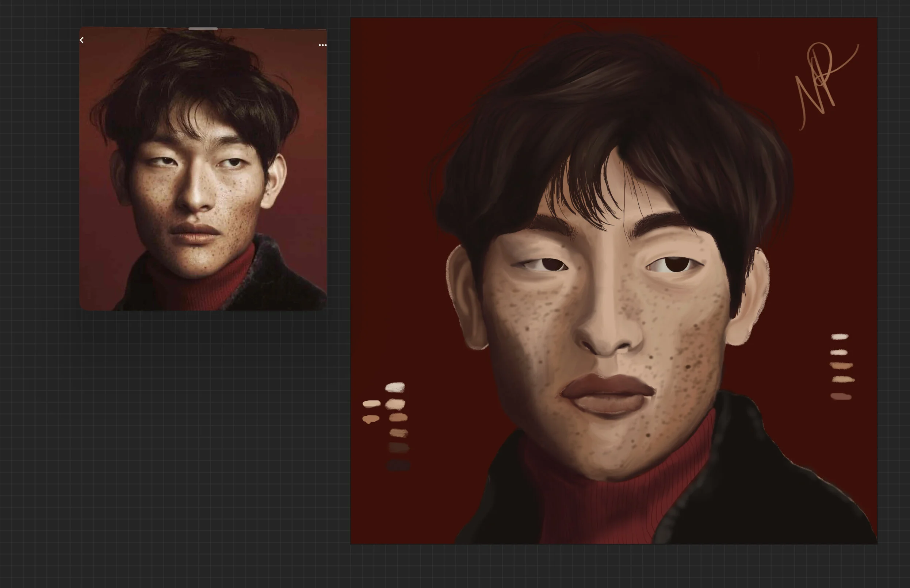Pick the second swatch in right palette
This screenshot has height=588, width=910.
(839, 353)
